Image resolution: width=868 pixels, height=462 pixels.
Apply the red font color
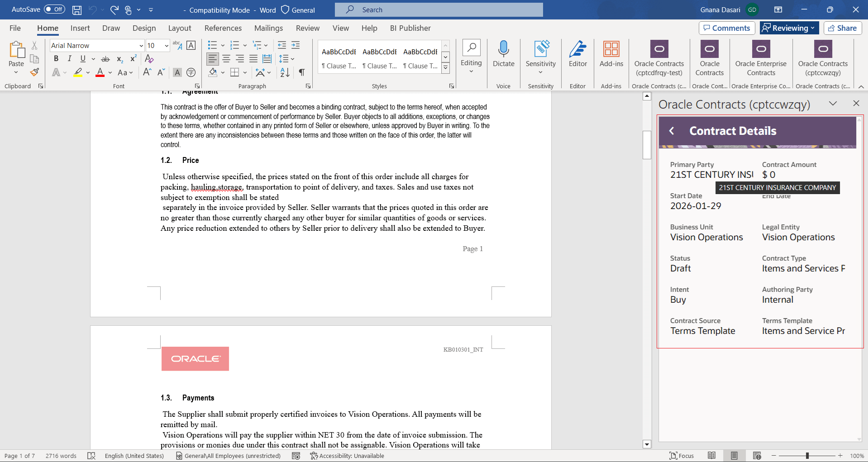[100, 72]
